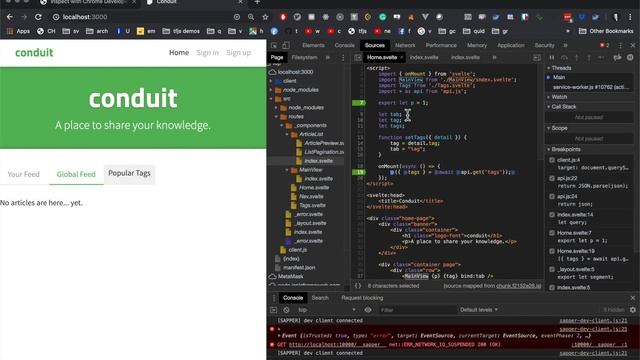Close the console drawer

633,298
